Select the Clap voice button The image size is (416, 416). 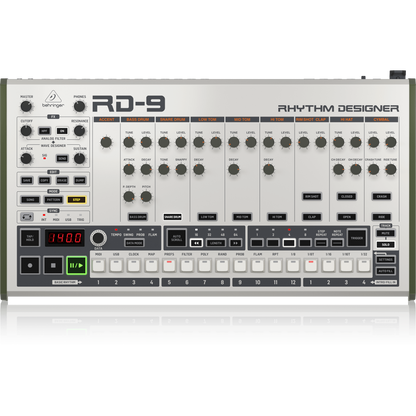[x=312, y=217]
